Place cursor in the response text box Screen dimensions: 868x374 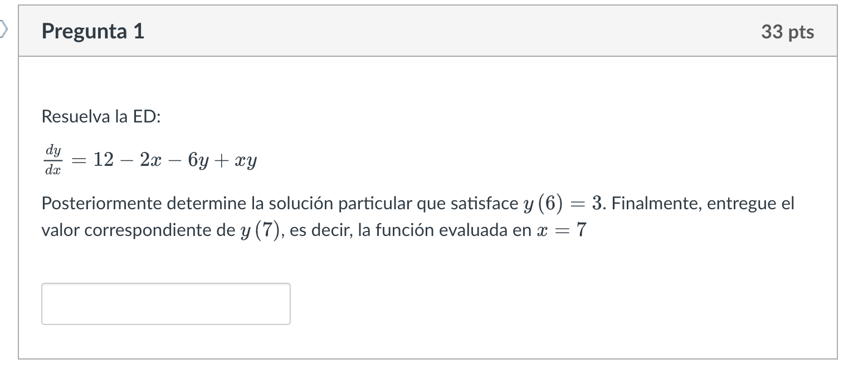[165, 303]
